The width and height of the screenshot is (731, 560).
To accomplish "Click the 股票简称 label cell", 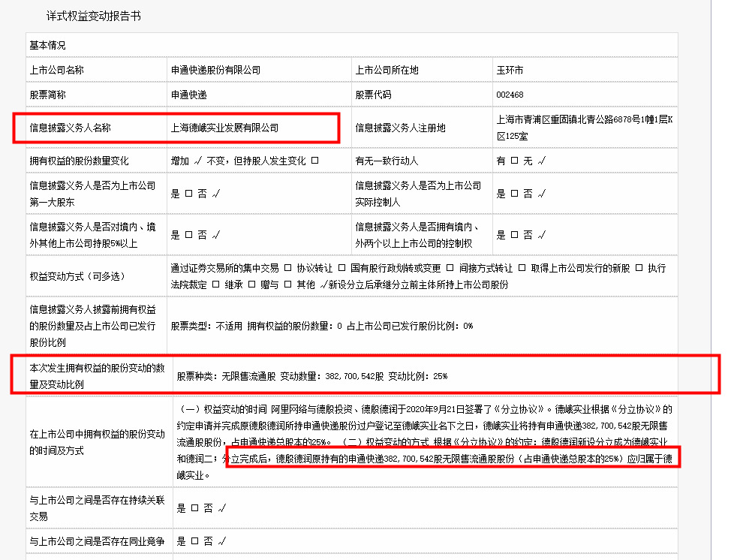I will (x=97, y=95).
